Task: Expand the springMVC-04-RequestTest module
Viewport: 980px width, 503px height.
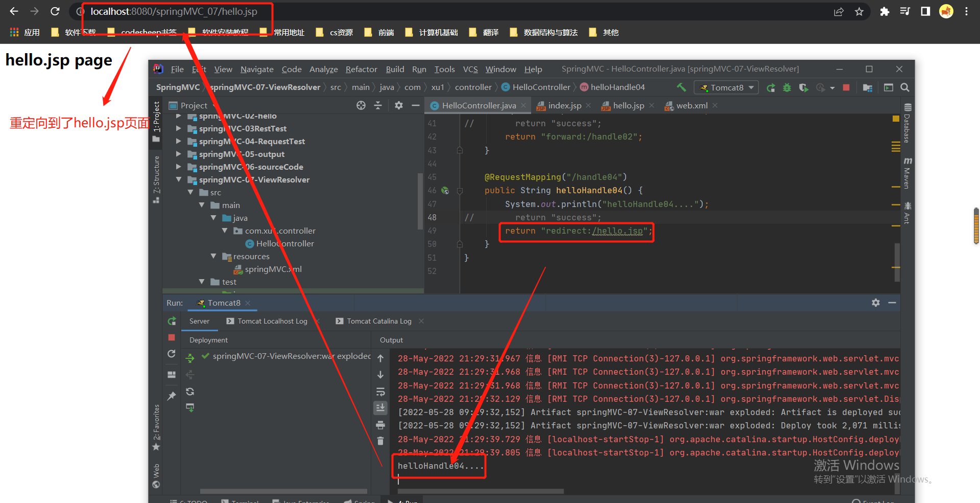Action: tap(178, 141)
